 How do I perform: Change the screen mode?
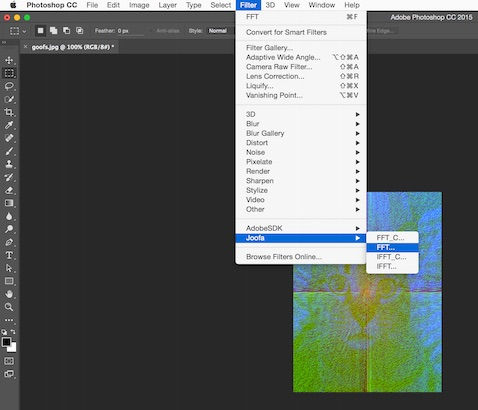click(x=9, y=374)
